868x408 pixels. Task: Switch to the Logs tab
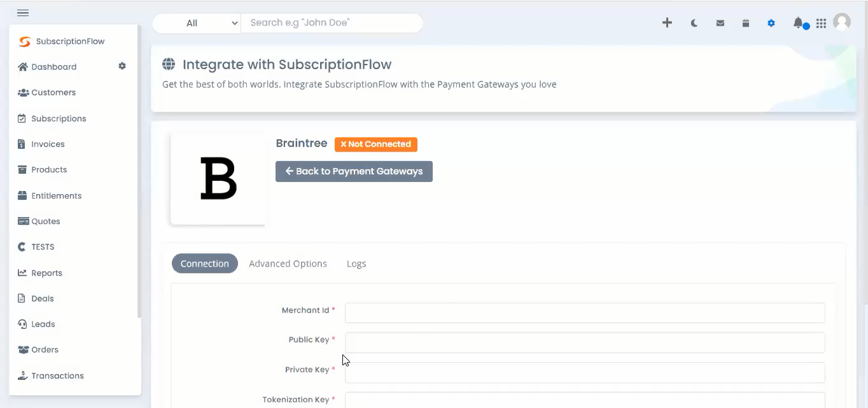tap(356, 264)
